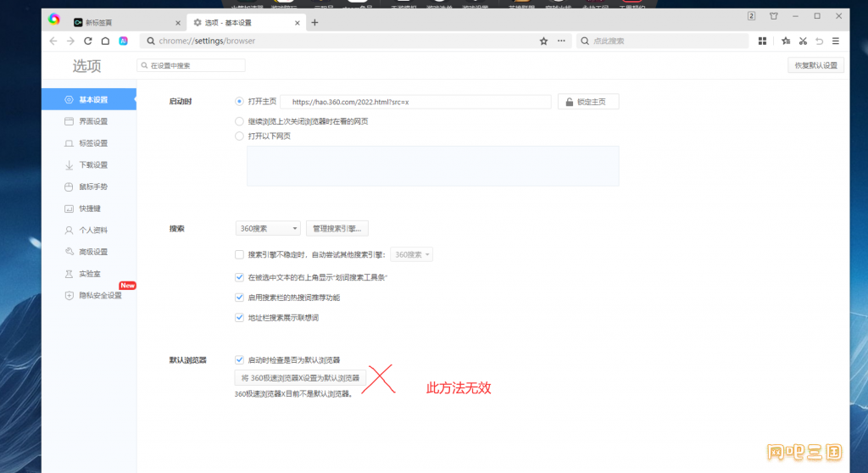
Task: Click the 恢复默认设置 button
Action: (816, 65)
